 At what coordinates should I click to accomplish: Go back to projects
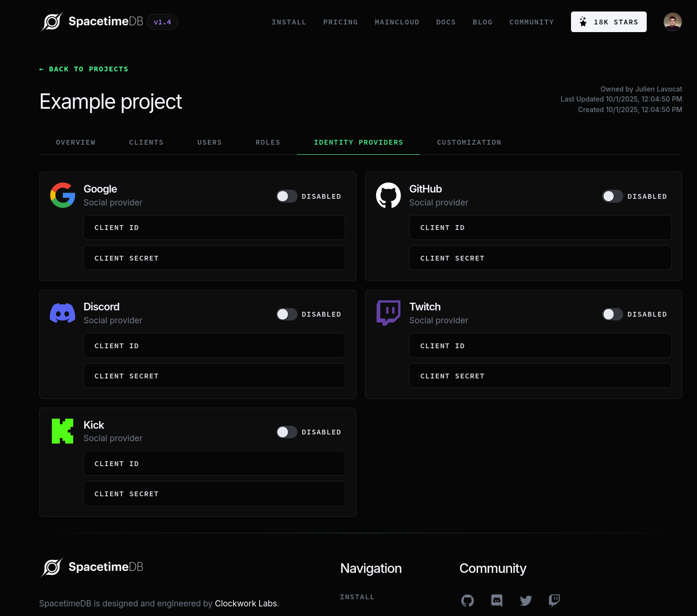(83, 69)
